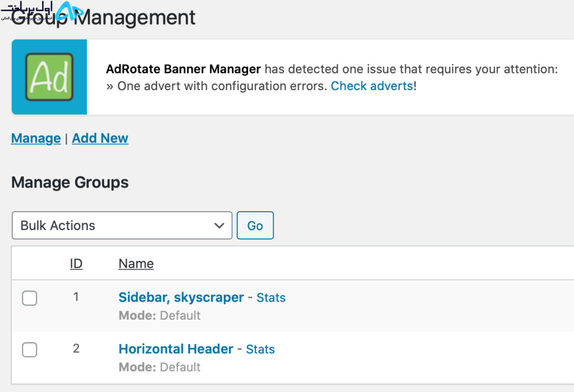
Task: Sort groups by the ID column header
Action: (x=76, y=264)
